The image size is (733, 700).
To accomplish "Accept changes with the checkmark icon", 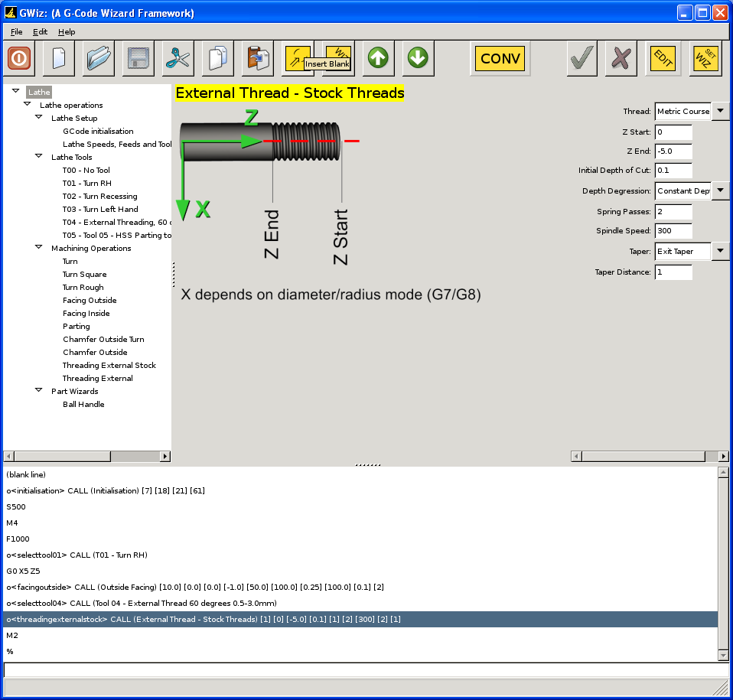I will coord(582,58).
